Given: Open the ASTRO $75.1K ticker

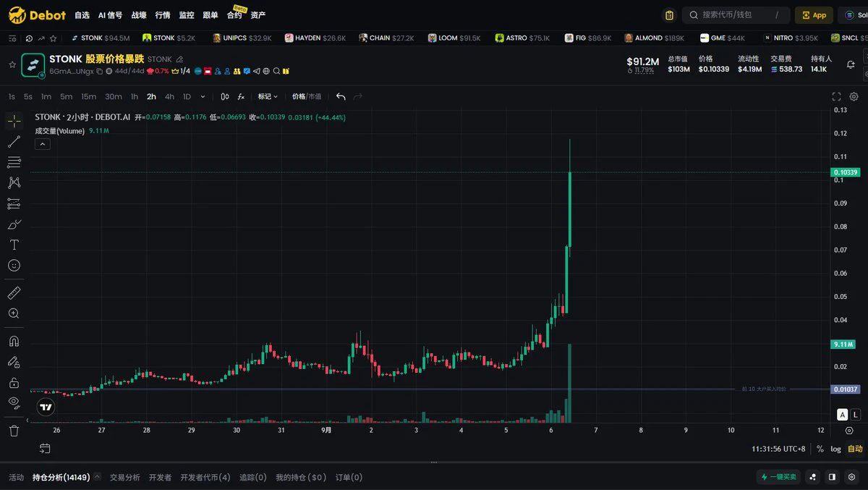Looking at the screenshot, I should [522, 38].
